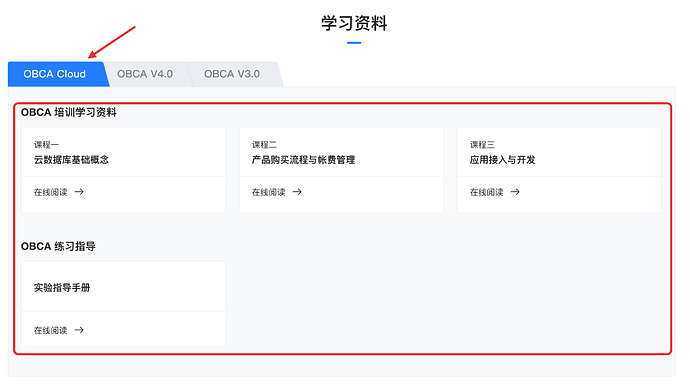Click the 课程一 label
The image size is (690, 384).
pos(46,145)
